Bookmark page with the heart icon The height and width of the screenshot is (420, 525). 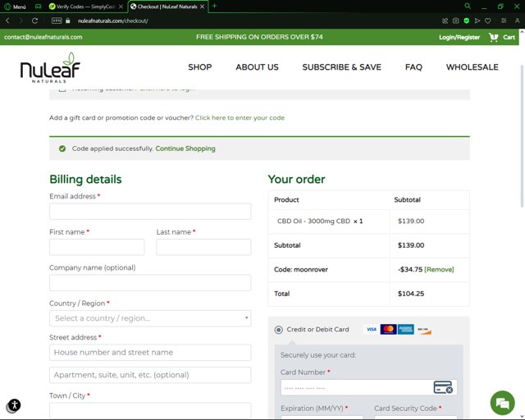click(x=488, y=21)
